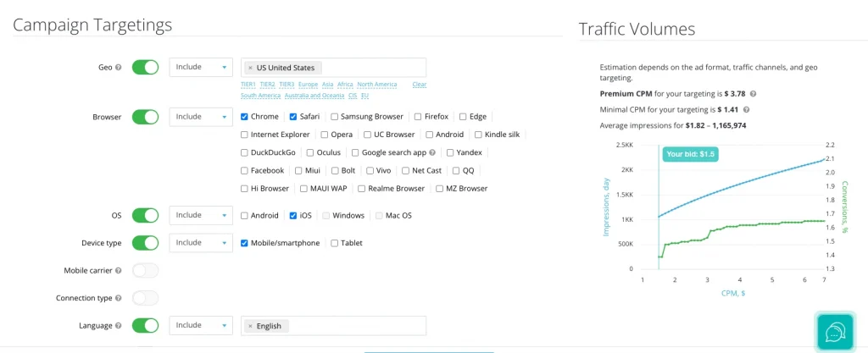Select the TIER3 geo preset link
Viewport: 868px width, 353px height.
pyautogui.click(x=287, y=85)
